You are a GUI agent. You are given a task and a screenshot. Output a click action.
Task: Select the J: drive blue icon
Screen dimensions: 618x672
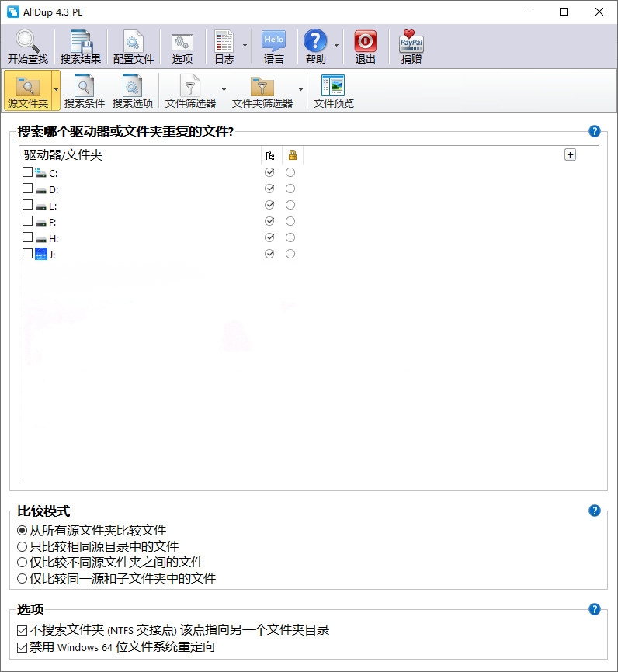(x=40, y=254)
